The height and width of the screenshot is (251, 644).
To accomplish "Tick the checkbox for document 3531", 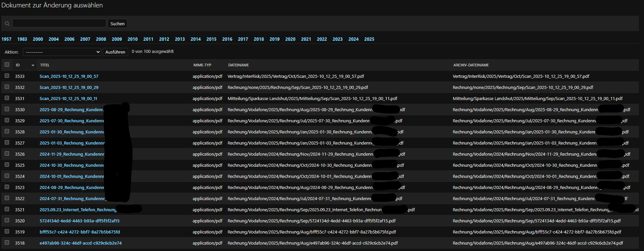I will 7,98.
